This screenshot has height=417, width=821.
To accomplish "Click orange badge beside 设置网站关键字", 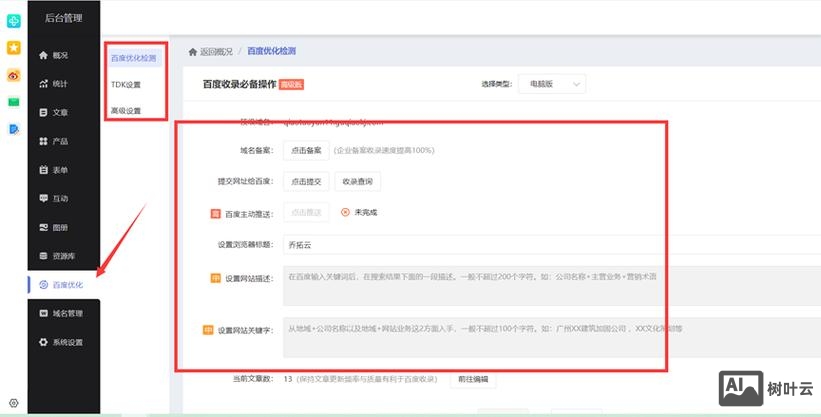I will (x=208, y=330).
